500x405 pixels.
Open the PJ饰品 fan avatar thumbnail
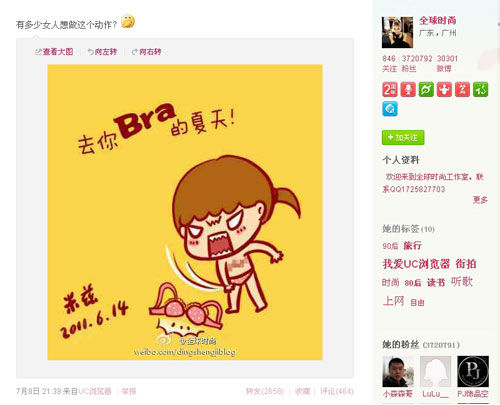(x=473, y=371)
